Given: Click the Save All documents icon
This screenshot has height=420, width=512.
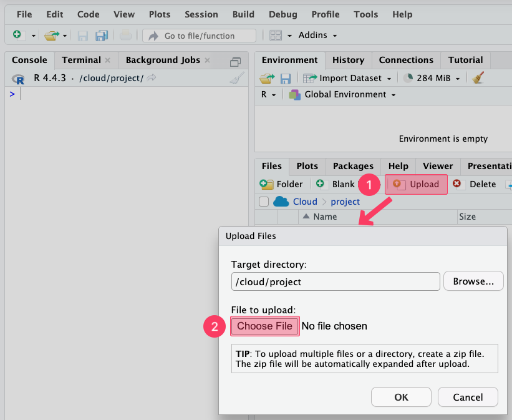Looking at the screenshot, I should [102, 36].
